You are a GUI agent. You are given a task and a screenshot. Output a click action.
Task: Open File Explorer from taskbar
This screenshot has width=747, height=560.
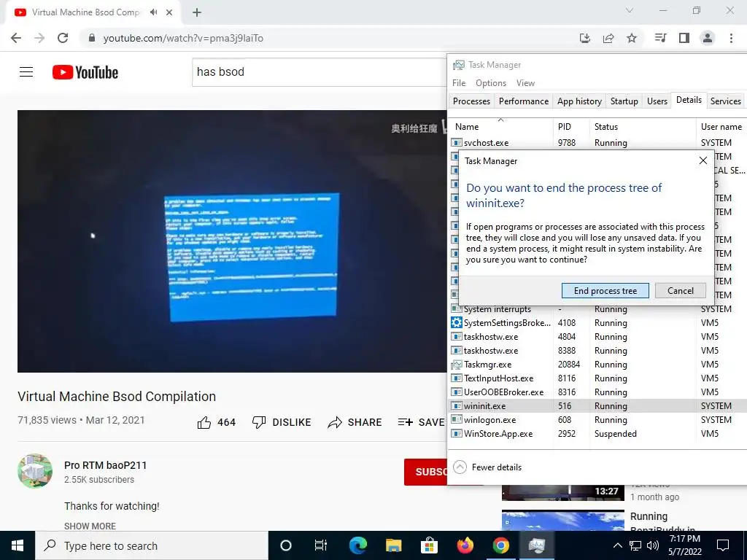click(x=393, y=545)
